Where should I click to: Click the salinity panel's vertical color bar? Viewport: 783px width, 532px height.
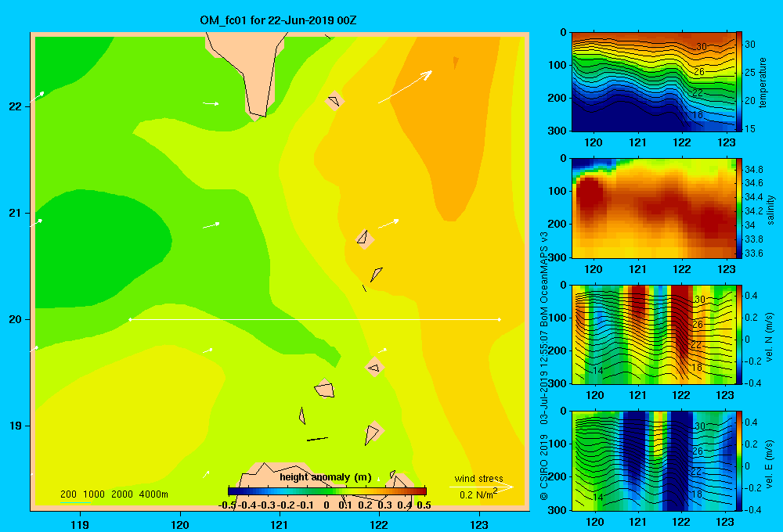pyautogui.click(x=739, y=207)
